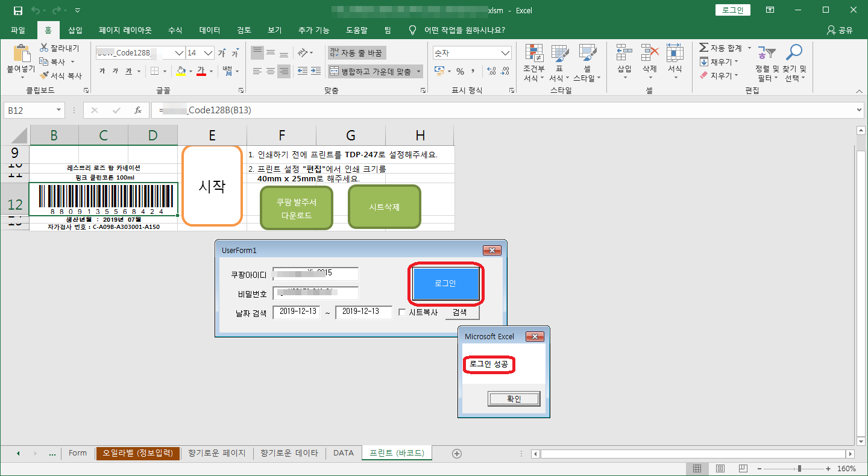Click the Insert Function fx icon
The image size is (868, 476).
138,110
